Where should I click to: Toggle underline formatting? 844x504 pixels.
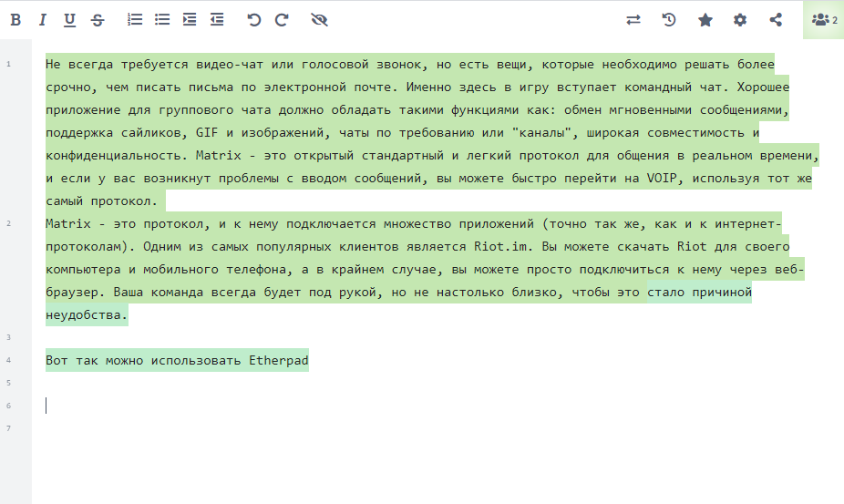69,20
